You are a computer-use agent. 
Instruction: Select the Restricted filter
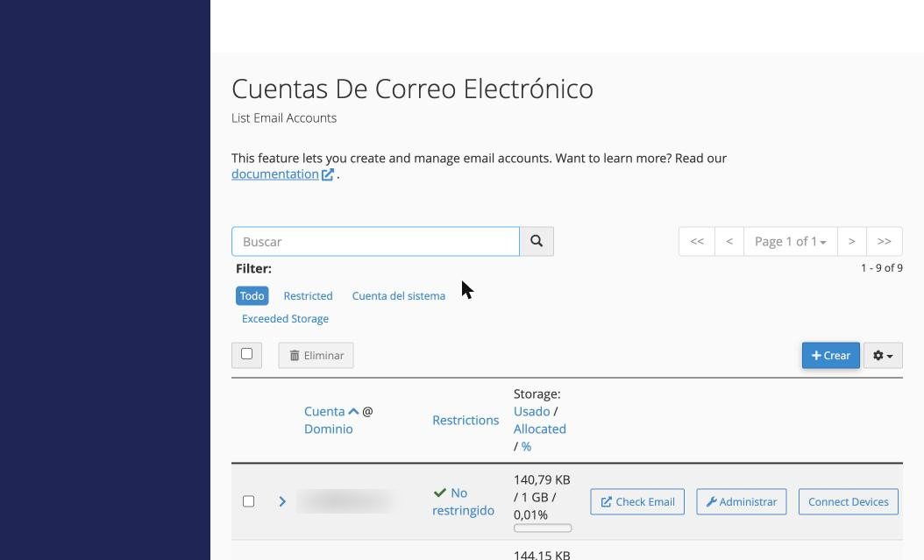(309, 295)
